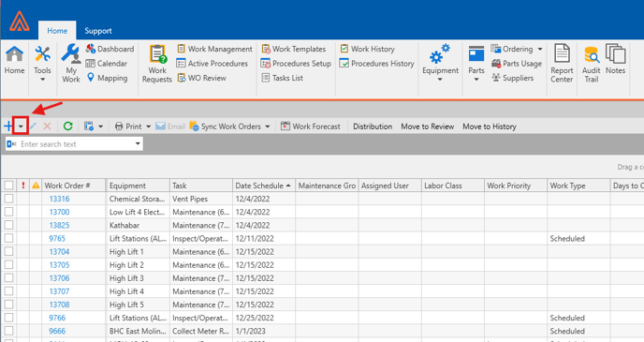Open WO Review
Viewport: 644px width, 342px height.
201,78
